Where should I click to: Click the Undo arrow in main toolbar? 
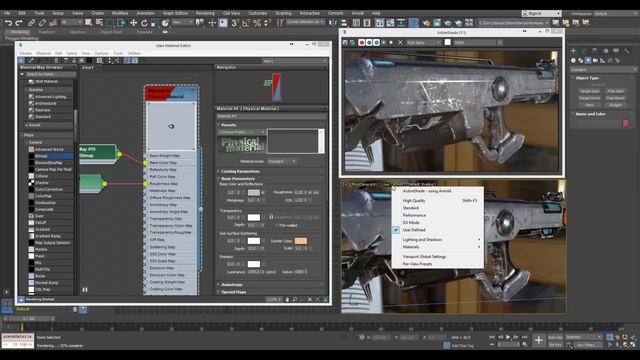pos(9,23)
